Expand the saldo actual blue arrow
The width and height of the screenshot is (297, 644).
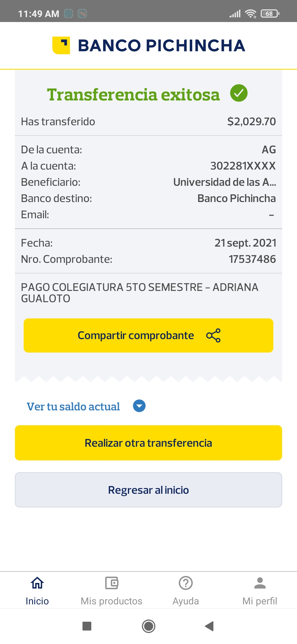pyautogui.click(x=139, y=406)
